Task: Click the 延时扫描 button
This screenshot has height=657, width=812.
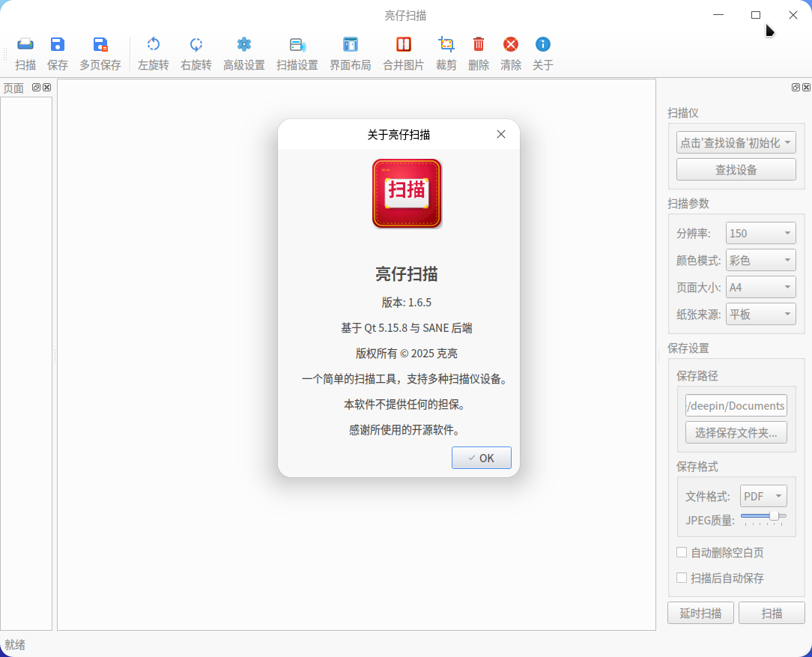Action: click(700, 613)
